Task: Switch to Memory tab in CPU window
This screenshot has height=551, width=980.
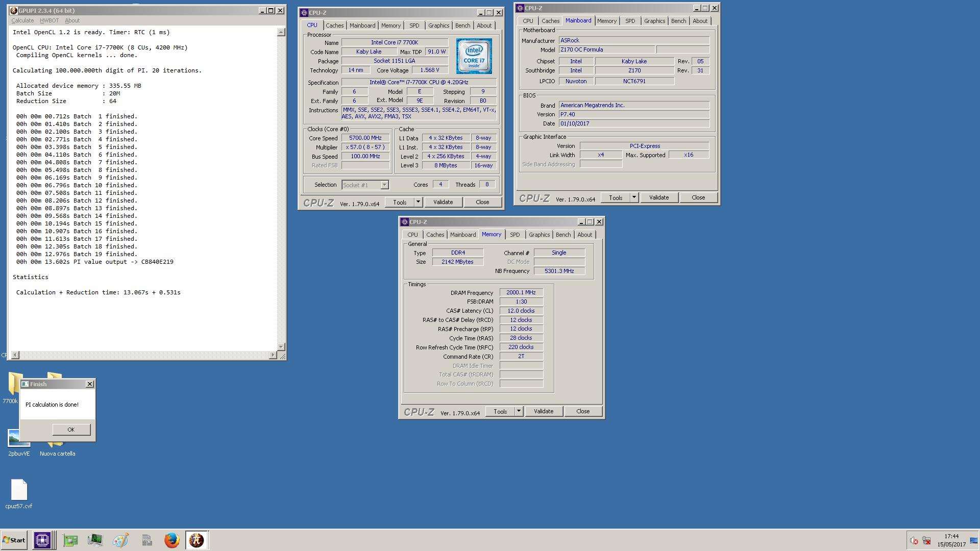Action: [x=391, y=26]
